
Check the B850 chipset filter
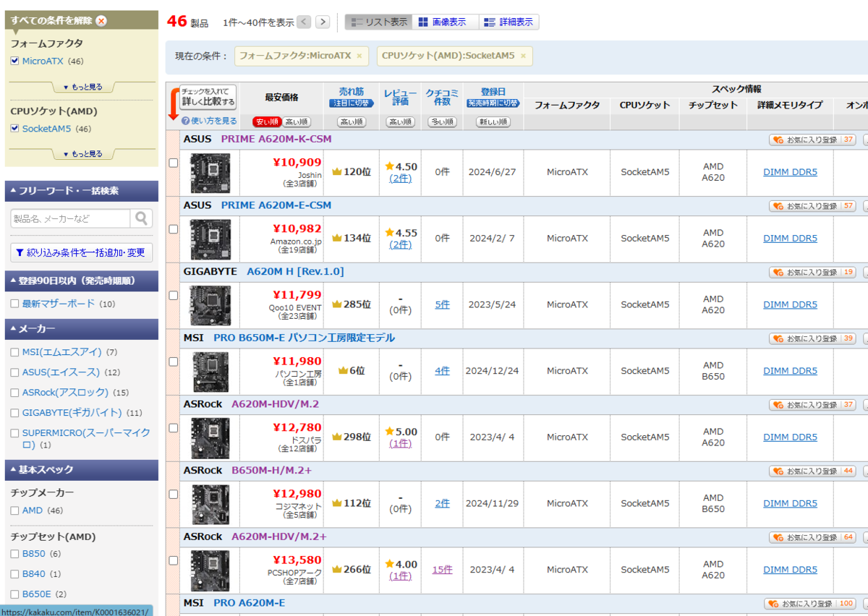pyautogui.click(x=14, y=554)
